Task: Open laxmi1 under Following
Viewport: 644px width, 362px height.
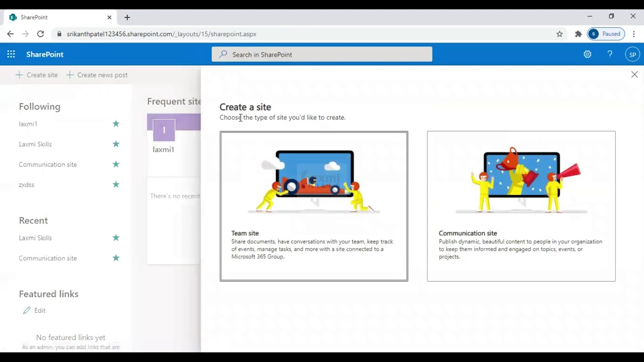Action: click(x=28, y=124)
